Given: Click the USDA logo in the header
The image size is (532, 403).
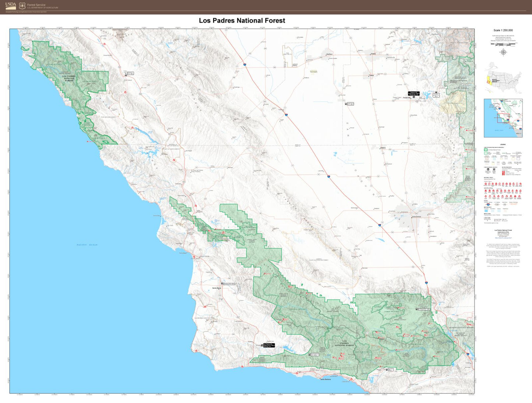Looking at the screenshot, I should click(x=11, y=6).
